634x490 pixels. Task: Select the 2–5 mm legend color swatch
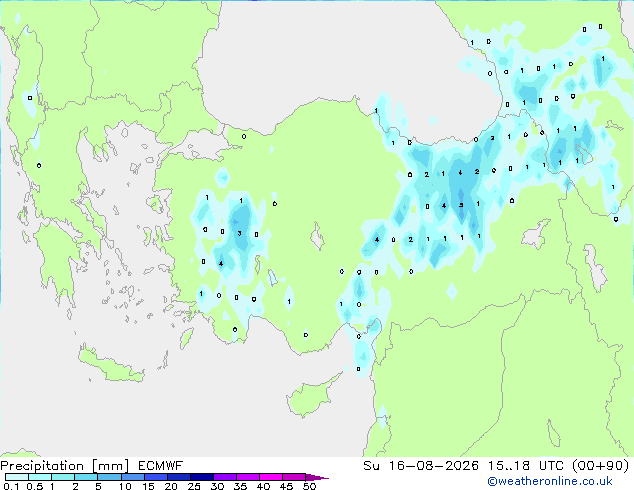point(86,477)
